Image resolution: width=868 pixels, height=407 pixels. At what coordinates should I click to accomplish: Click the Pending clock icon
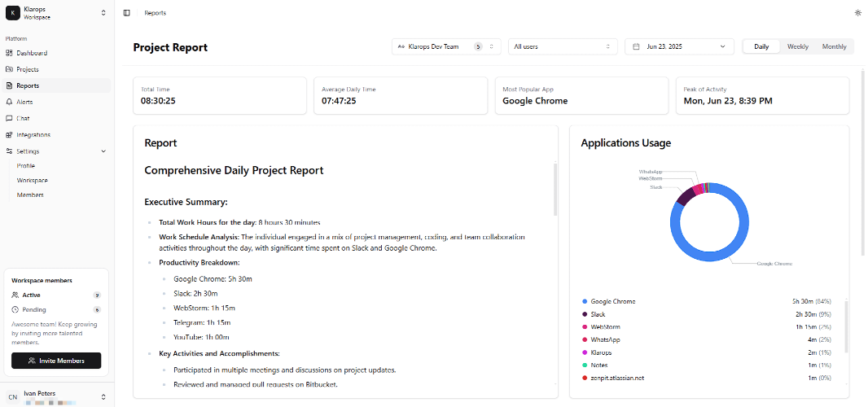15,309
